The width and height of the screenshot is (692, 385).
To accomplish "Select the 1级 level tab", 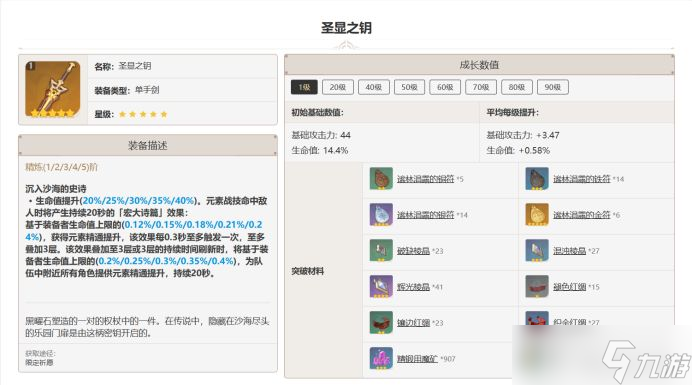I will pos(304,87).
